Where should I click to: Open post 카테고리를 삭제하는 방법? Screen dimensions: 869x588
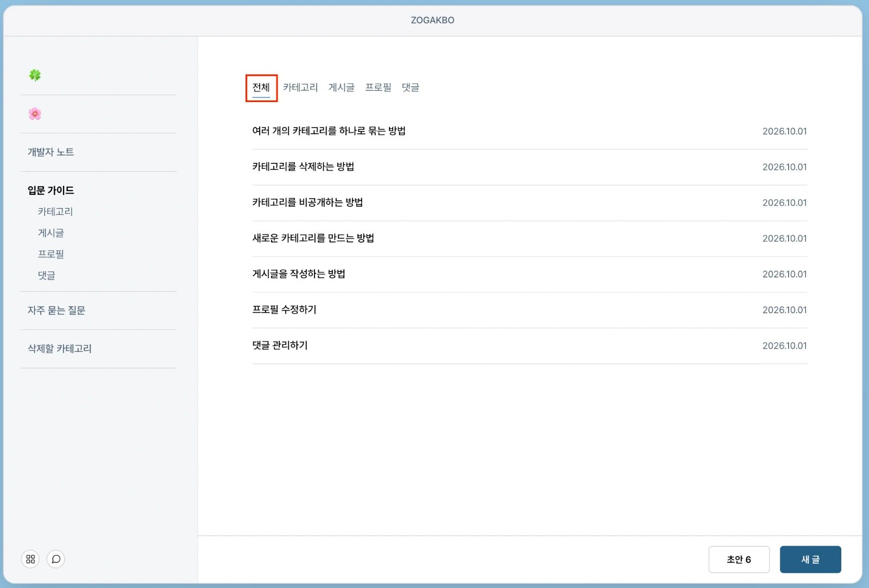pos(530,167)
